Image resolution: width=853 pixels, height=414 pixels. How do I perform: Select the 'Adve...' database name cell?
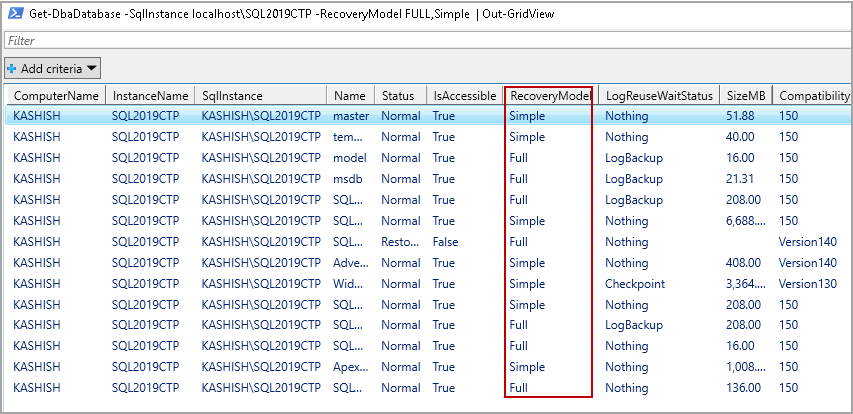coord(351,263)
